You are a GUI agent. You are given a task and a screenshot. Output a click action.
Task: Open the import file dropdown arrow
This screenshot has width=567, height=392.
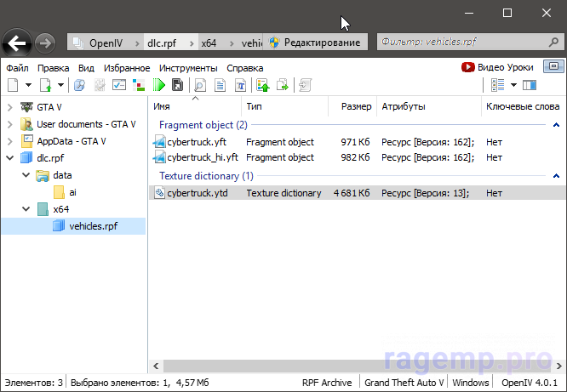point(60,85)
